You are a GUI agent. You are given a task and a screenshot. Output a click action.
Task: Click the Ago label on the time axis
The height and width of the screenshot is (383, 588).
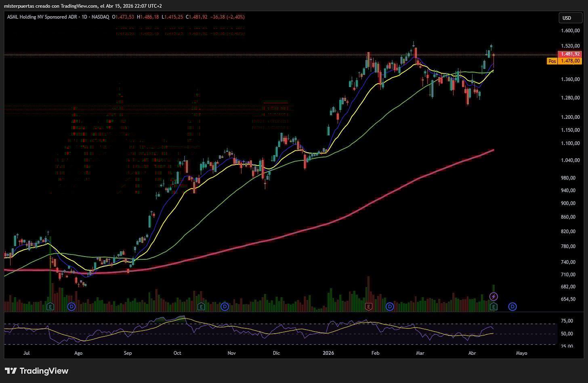[x=78, y=353]
